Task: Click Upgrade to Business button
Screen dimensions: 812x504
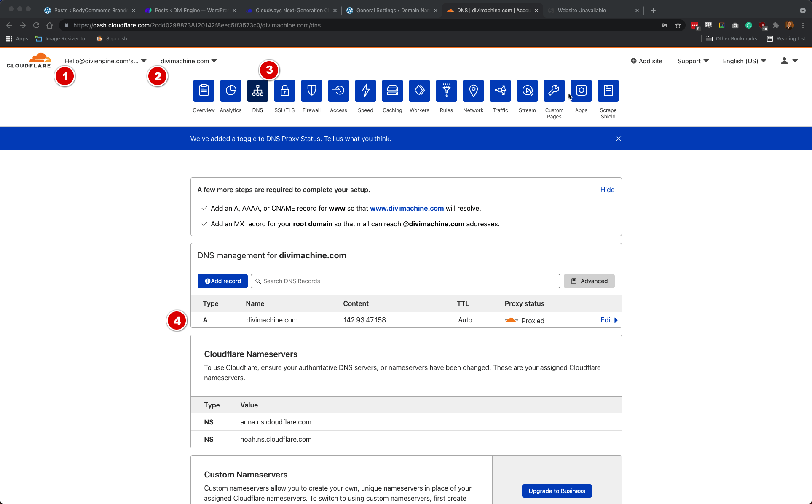Action: [557, 491]
